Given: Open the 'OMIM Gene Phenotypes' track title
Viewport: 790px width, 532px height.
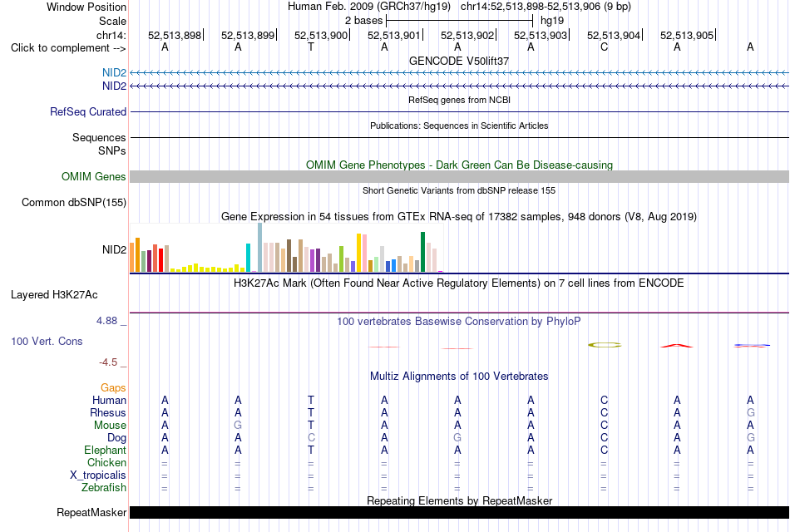Looking at the screenshot, I should tap(459, 165).
